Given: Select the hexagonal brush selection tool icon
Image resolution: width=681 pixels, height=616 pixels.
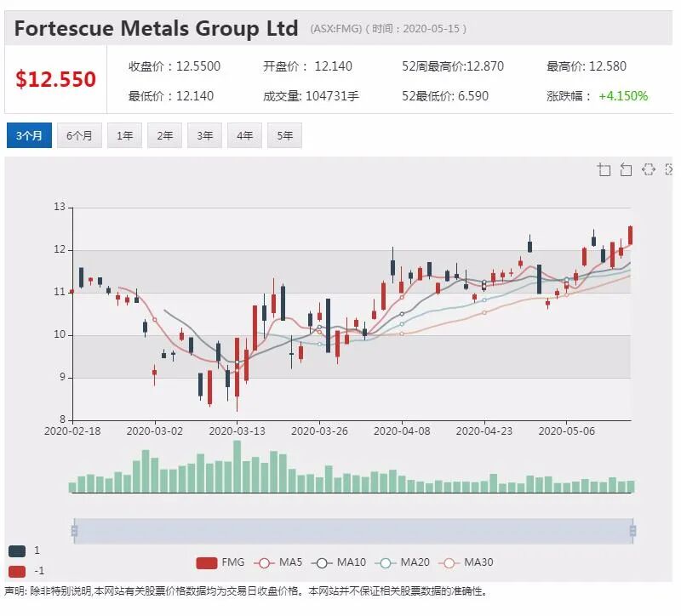Looking at the screenshot, I should 649,169.
